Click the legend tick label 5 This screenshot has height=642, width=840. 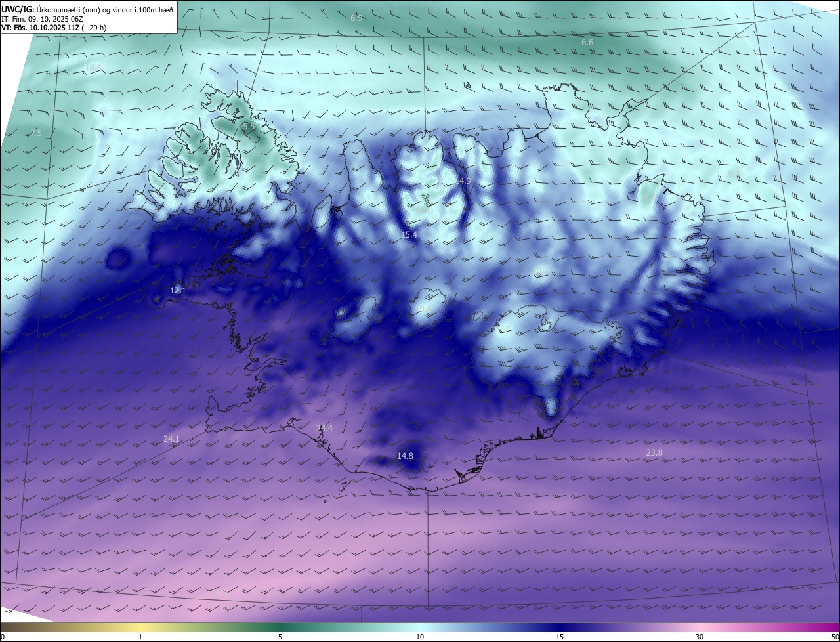(280, 637)
